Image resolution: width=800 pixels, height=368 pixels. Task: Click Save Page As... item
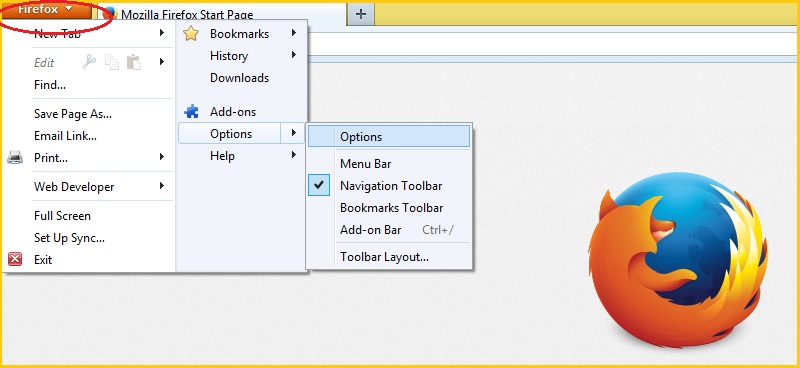(73, 114)
